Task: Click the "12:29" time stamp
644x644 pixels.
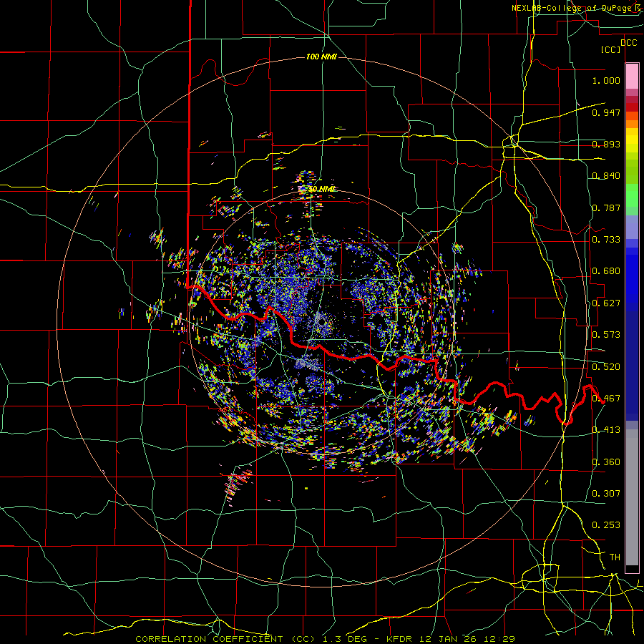Action: tap(499, 639)
